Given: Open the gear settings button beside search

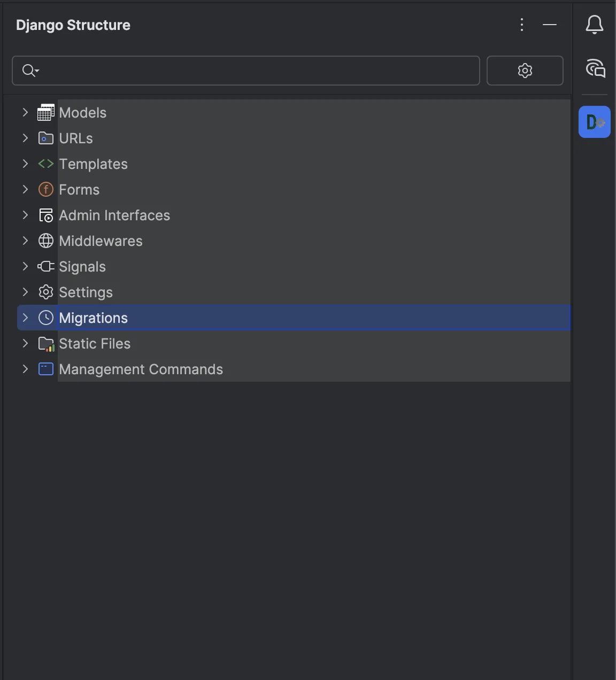Looking at the screenshot, I should coord(525,71).
